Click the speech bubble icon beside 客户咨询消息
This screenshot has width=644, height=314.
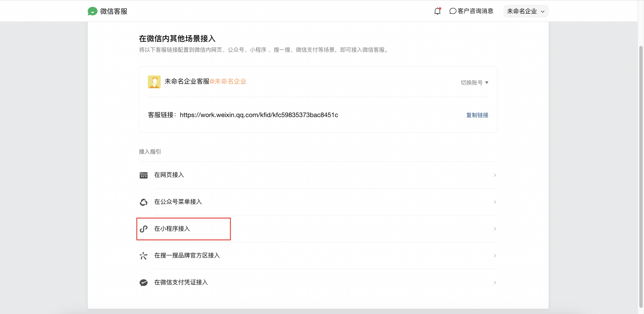point(453,11)
